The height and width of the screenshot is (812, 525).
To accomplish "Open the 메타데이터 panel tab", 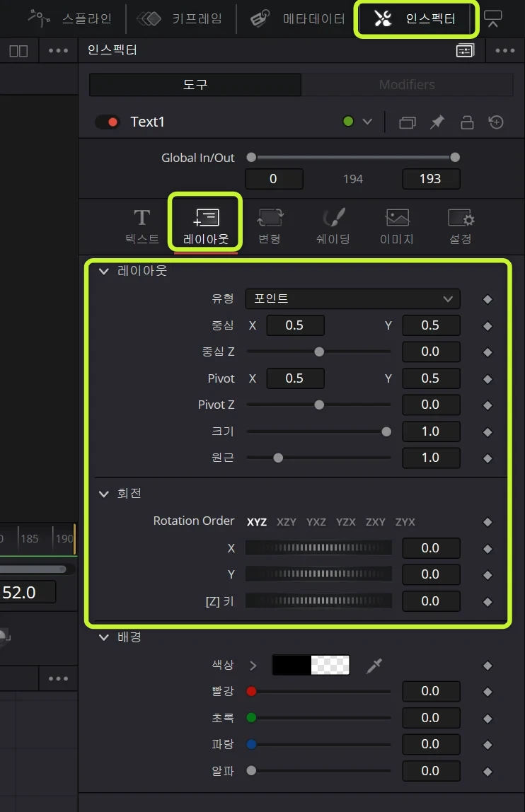I will [297, 19].
